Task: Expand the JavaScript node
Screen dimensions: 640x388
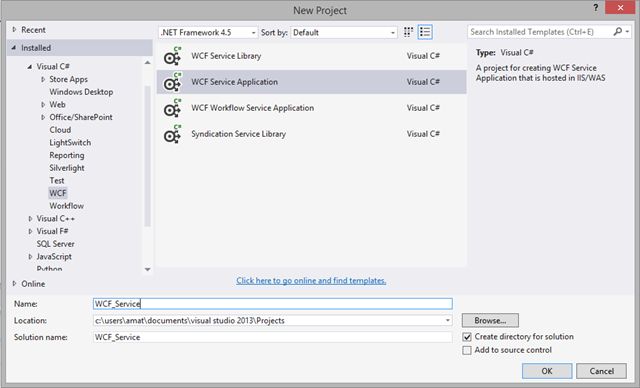Action: pos(30,257)
